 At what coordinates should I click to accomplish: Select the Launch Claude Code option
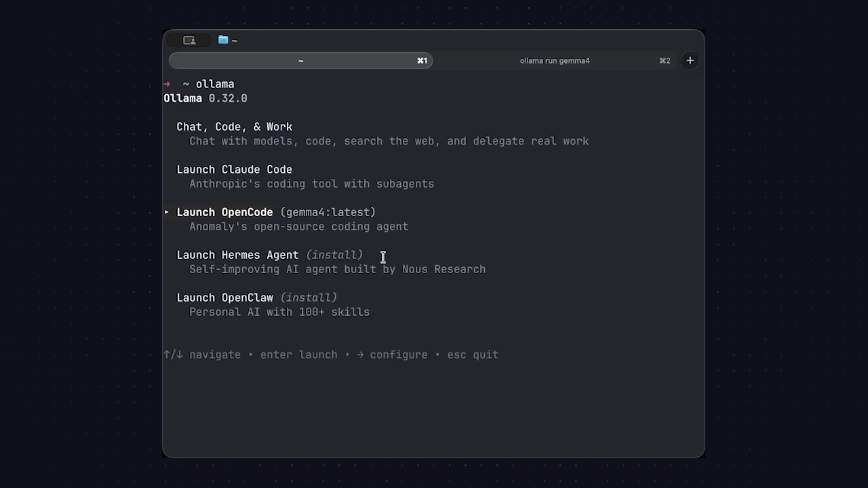tap(235, 169)
